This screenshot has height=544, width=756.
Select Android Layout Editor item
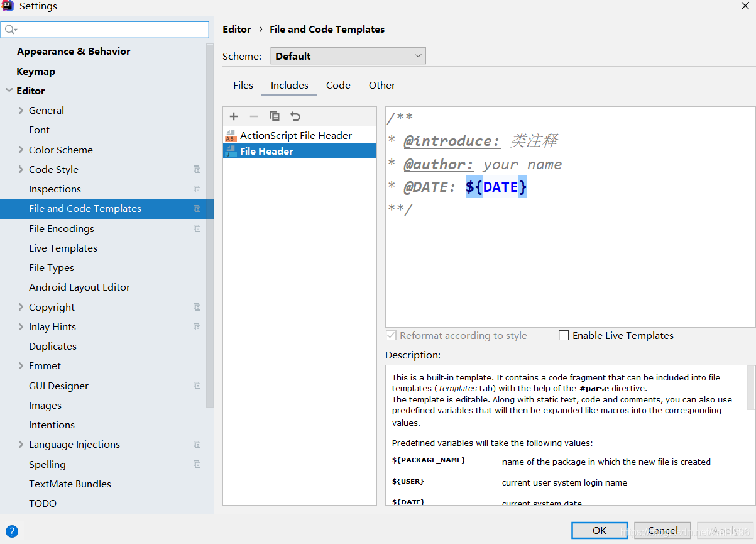click(x=79, y=287)
